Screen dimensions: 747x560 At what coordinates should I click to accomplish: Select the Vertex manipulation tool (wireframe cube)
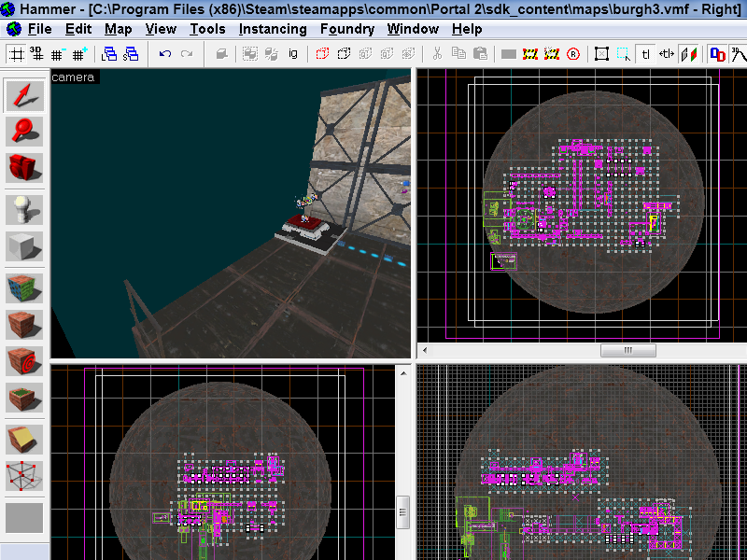24,476
